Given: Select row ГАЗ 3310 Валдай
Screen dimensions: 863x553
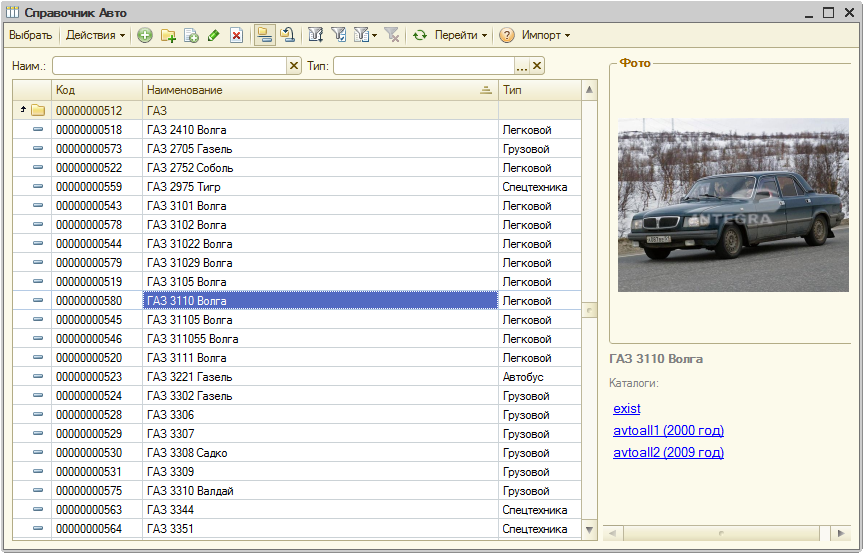Looking at the screenshot, I should (x=297, y=490).
